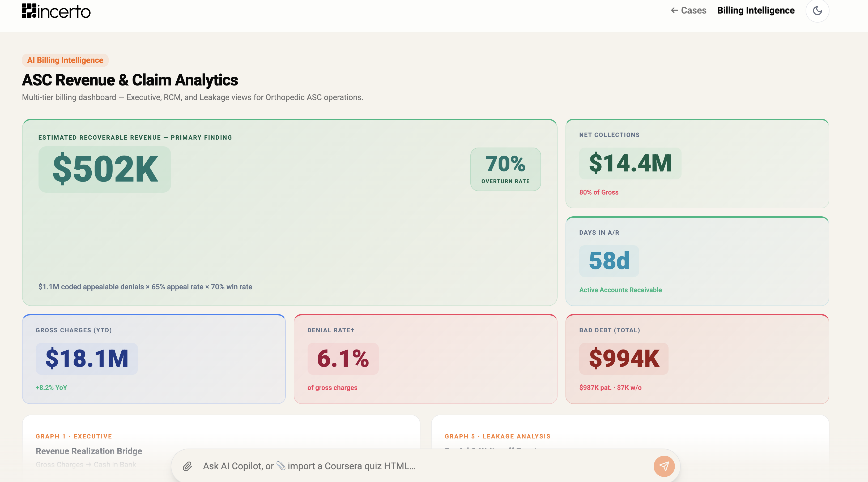Click the Net Collections card label
This screenshot has height=482, width=868.
click(x=609, y=135)
